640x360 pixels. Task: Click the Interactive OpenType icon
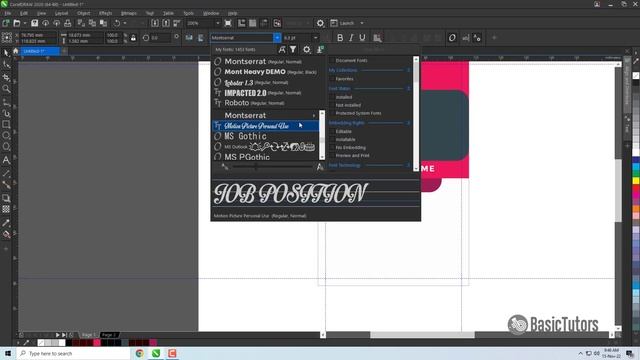pos(452,38)
